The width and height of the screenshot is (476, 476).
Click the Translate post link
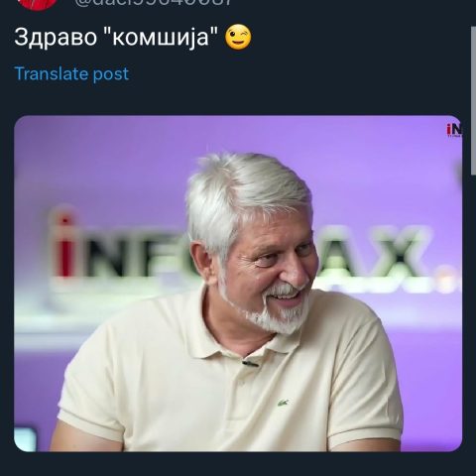click(71, 73)
